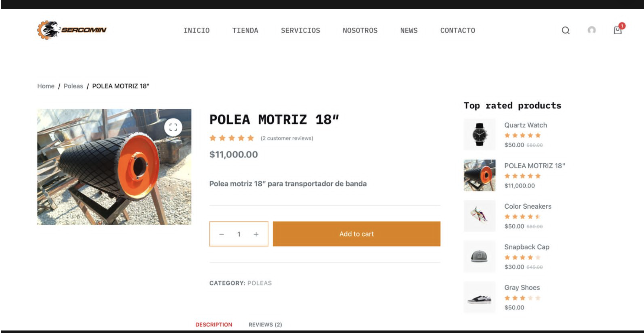Open the user account avatar icon
This screenshot has height=333, width=644.
click(x=592, y=30)
